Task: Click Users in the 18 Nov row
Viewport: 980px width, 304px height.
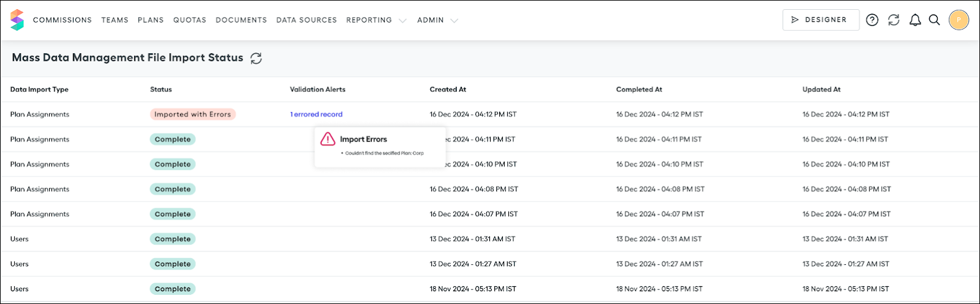Action: pyautogui.click(x=20, y=289)
